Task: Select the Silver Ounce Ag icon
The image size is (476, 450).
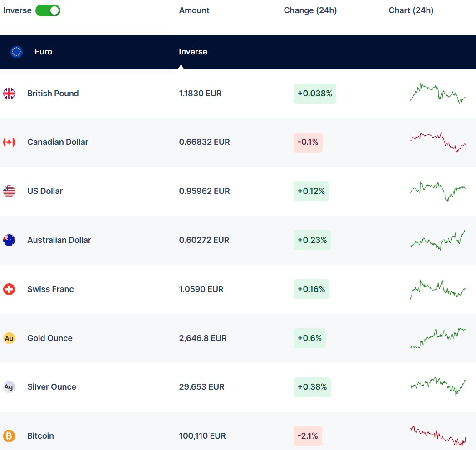Action: (9, 387)
